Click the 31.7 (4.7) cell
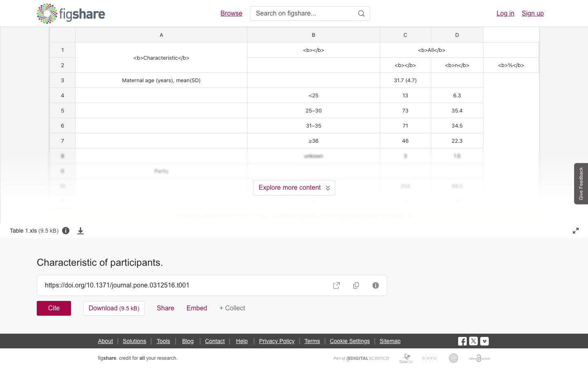This screenshot has height=368, width=588. pos(405,81)
